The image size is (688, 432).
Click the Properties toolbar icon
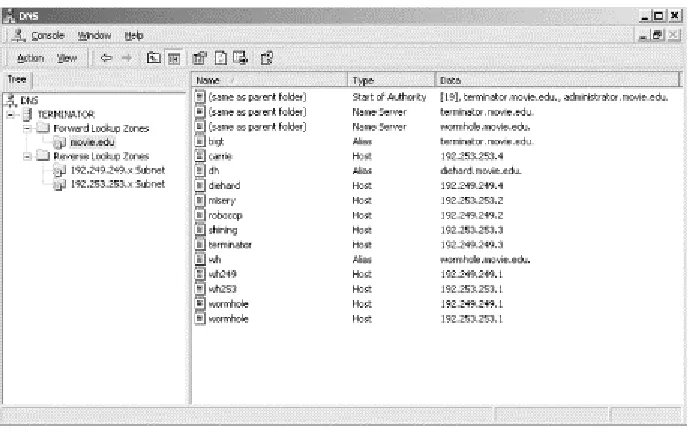pyautogui.click(x=200, y=58)
